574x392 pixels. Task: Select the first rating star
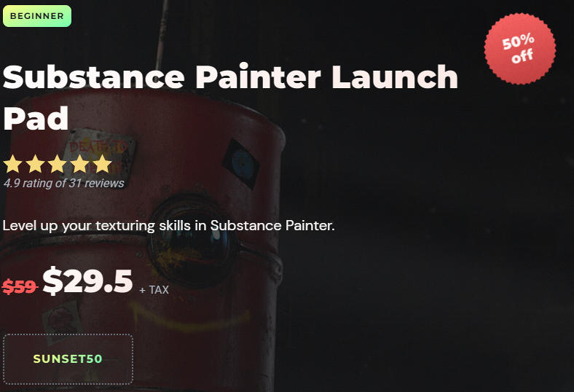click(x=13, y=164)
